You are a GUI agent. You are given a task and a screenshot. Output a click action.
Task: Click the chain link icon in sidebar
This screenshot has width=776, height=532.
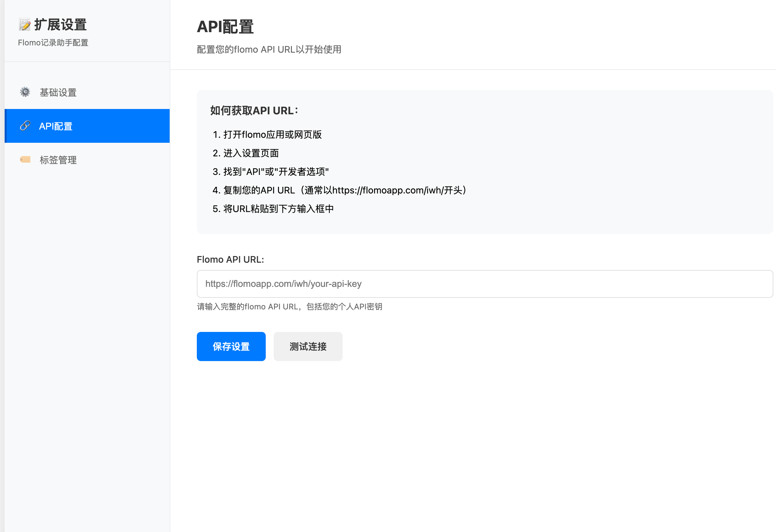(x=25, y=126)
